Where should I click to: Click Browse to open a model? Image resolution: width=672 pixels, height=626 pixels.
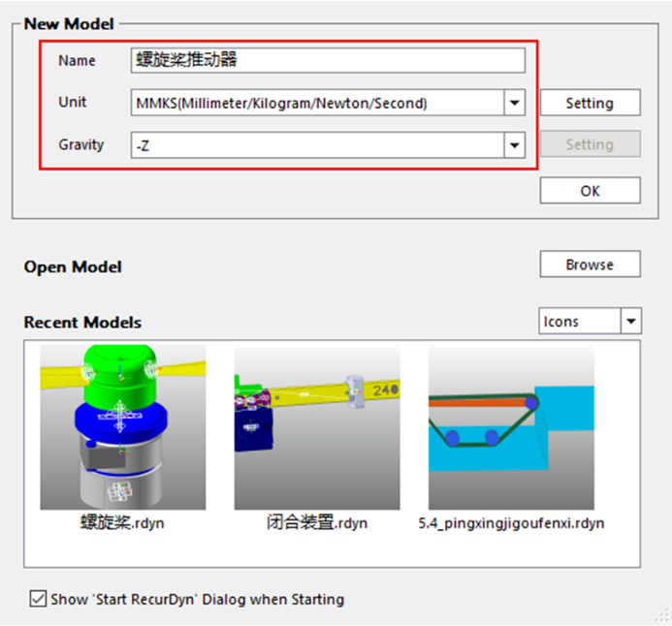tap(591, 265)
